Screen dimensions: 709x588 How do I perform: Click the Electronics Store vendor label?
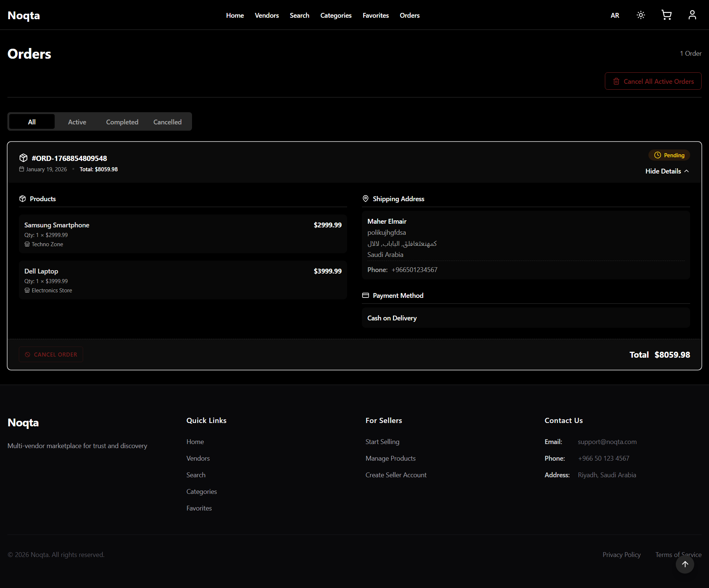[52, 290]
